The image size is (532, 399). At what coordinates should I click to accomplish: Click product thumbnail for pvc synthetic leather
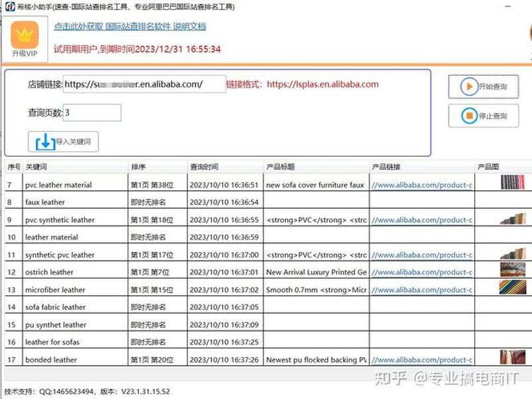pyautogui.click(x=513, y=219)
